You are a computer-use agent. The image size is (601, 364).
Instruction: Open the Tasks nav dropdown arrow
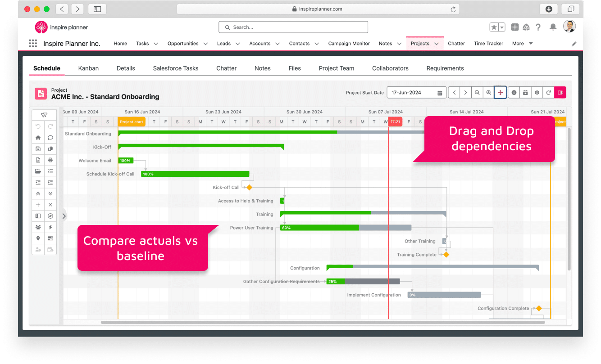[156, 44]
